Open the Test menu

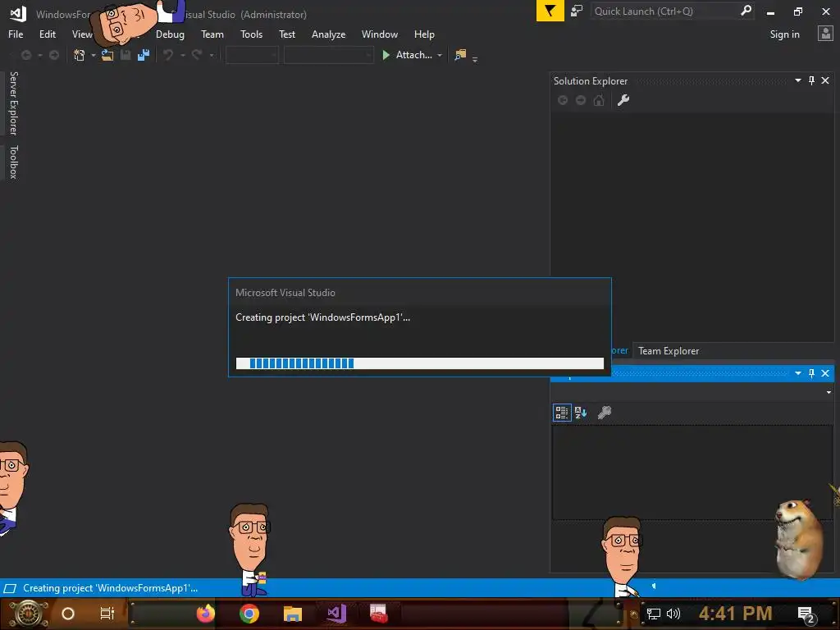[x=286, y=34]
